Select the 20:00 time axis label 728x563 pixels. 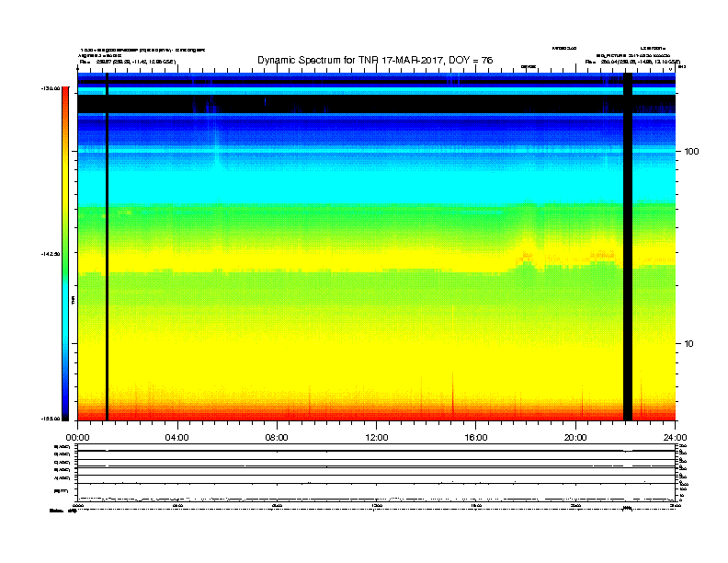point(575,438)
